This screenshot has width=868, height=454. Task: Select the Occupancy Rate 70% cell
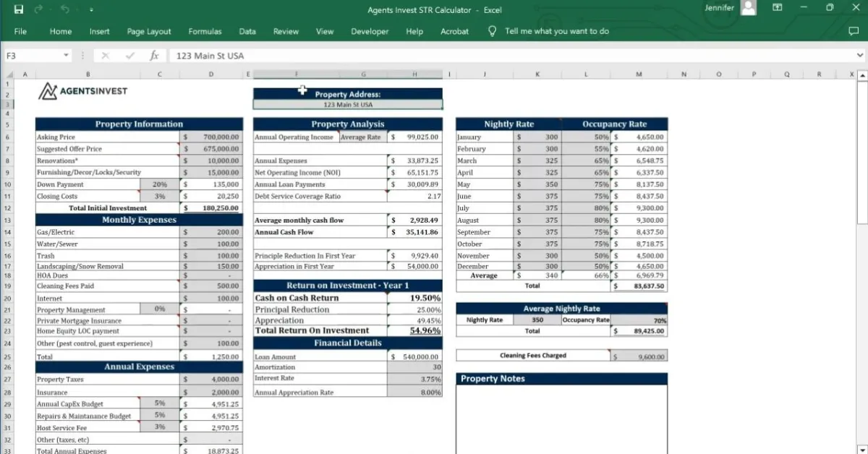(x=639, y=320)
